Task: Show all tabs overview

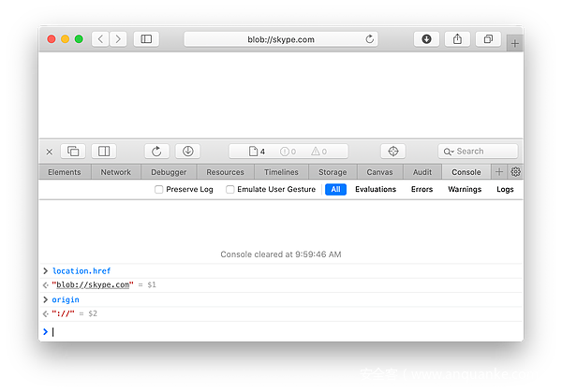Action: (x=488, y=39)
